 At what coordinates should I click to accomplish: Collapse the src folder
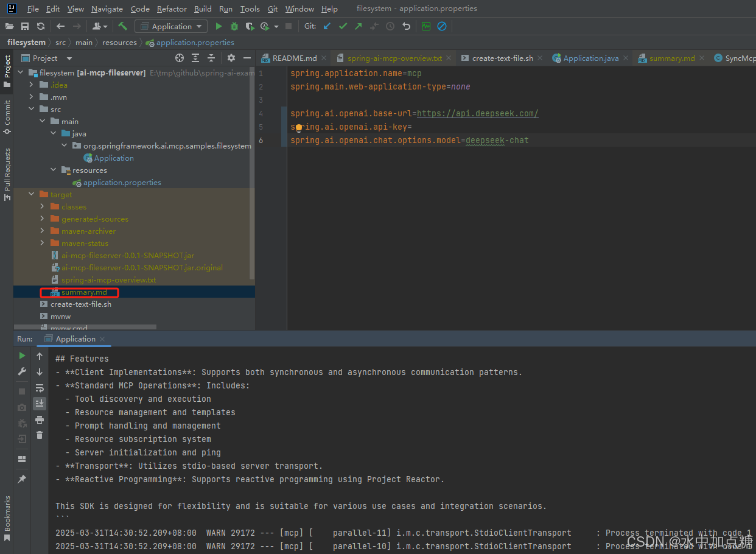(32, 109)
